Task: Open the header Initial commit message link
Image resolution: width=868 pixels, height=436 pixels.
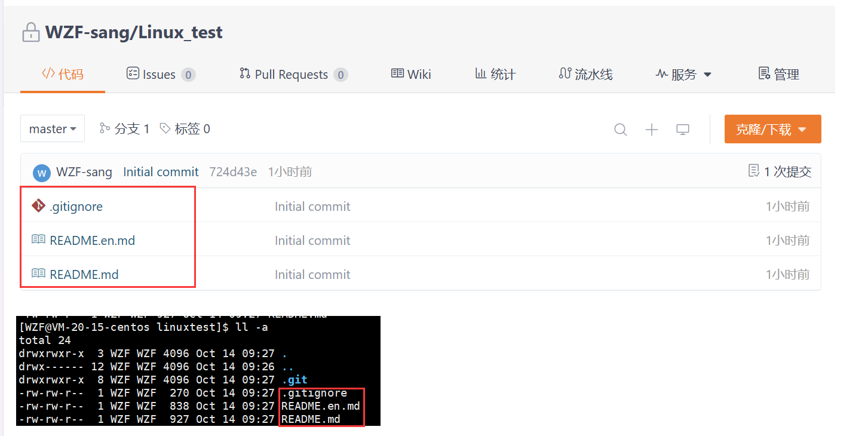Action: click(x=161, y=172)
